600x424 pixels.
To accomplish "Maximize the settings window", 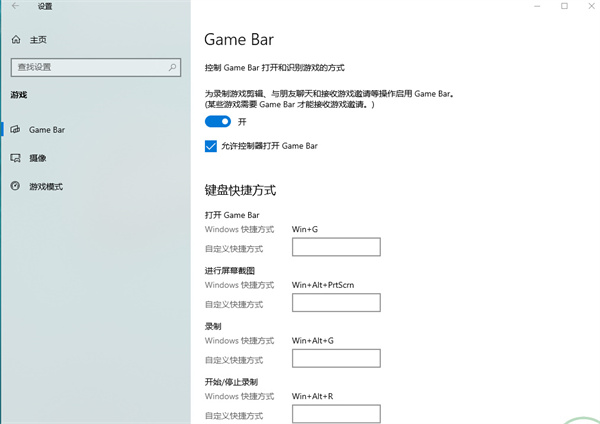I will click(564, 6).
